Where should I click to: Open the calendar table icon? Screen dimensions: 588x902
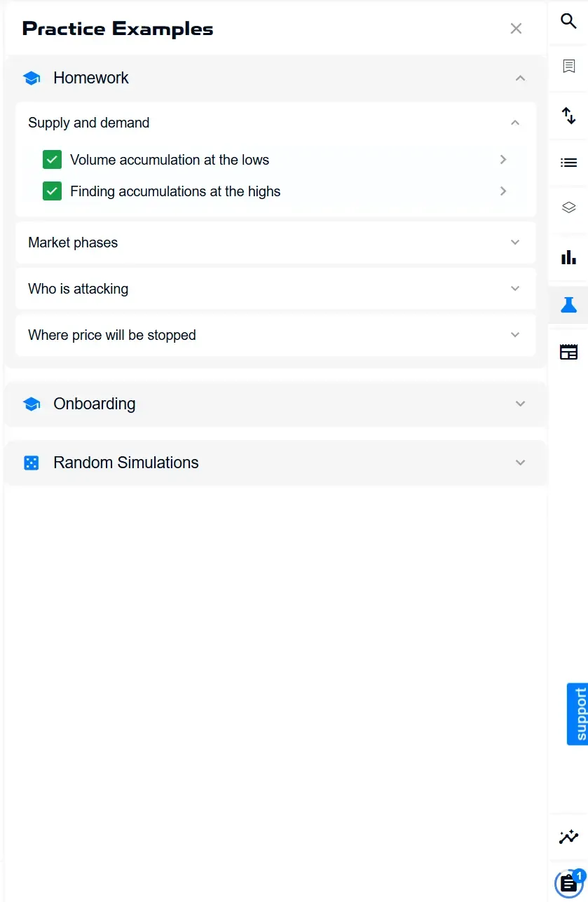[x=568, y=352]
